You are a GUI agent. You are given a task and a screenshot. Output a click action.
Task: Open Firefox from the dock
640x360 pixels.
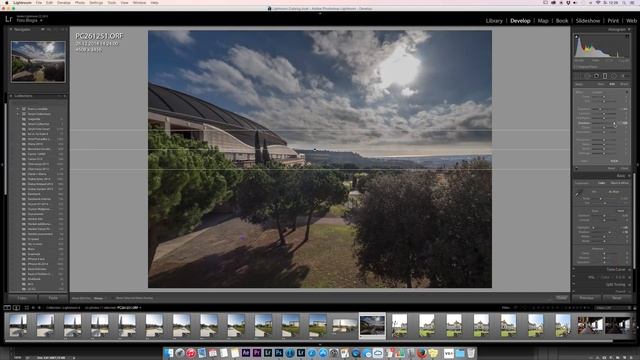(422, 353)
